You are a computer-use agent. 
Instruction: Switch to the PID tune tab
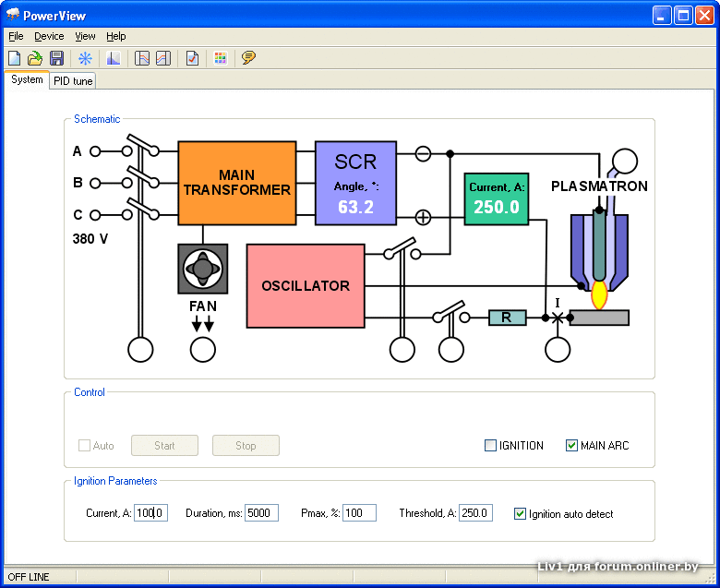[x=73, y=80]
